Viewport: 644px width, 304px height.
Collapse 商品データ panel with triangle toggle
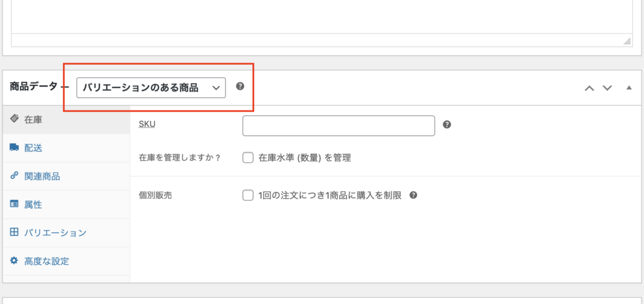click(628, 88)
